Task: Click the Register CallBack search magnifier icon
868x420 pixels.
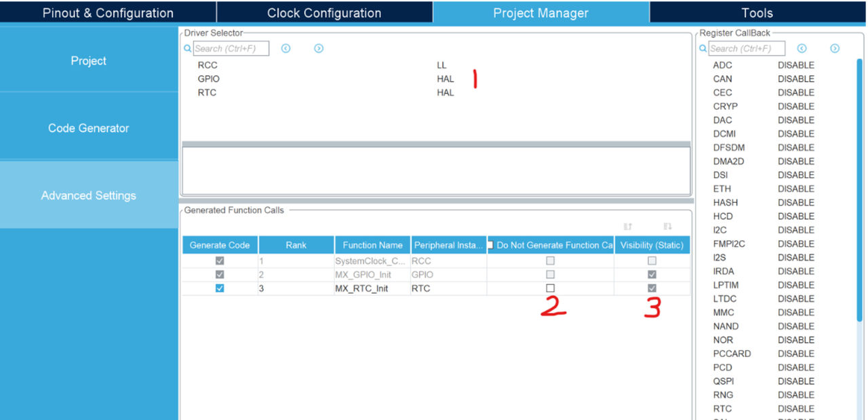Action: tap(703, 49)
